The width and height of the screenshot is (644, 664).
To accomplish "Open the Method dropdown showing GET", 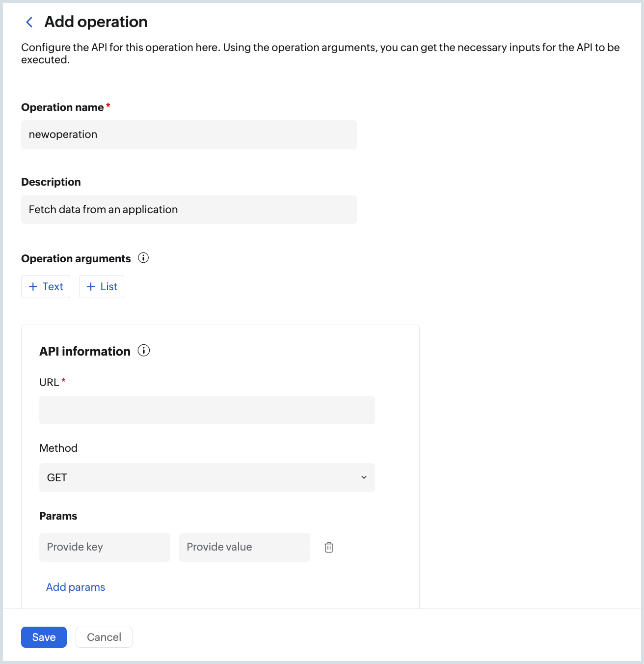I will 207,477.
